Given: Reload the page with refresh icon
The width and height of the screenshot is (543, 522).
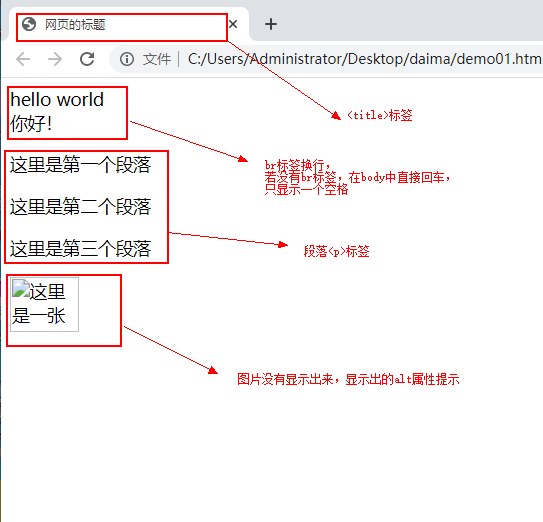Looking at the screenshot, I should point(87,59).
